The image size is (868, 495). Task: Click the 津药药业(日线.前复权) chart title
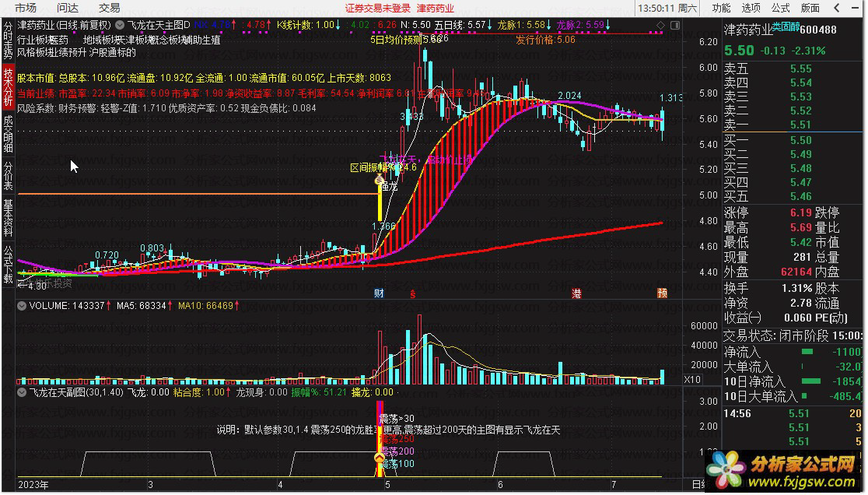(x=65, y=25)
